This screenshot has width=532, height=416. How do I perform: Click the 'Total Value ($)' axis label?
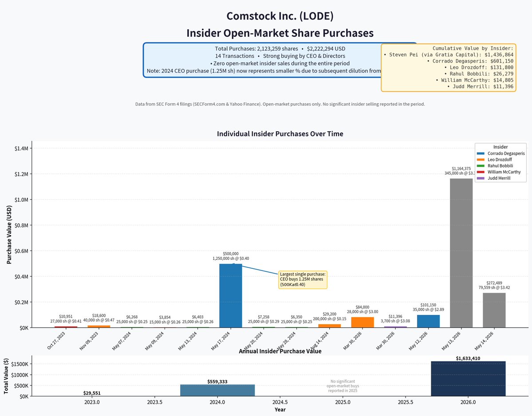[x=6, y=376]
